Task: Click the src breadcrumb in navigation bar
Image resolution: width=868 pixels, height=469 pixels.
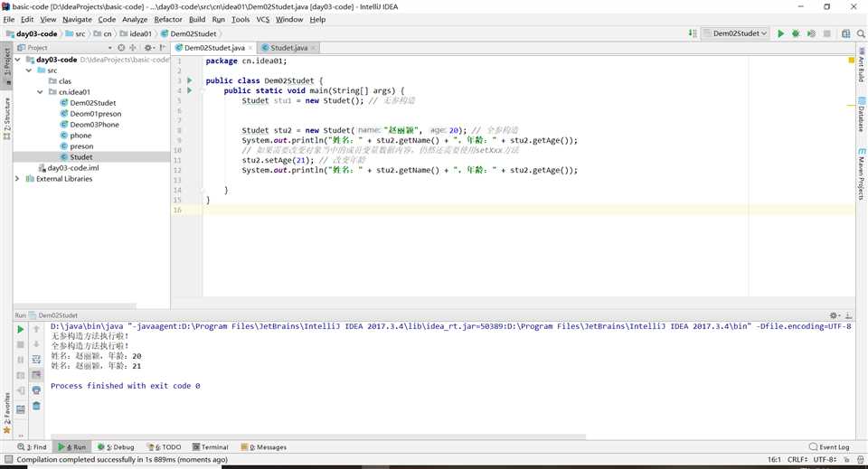Action: click(76, 33)
